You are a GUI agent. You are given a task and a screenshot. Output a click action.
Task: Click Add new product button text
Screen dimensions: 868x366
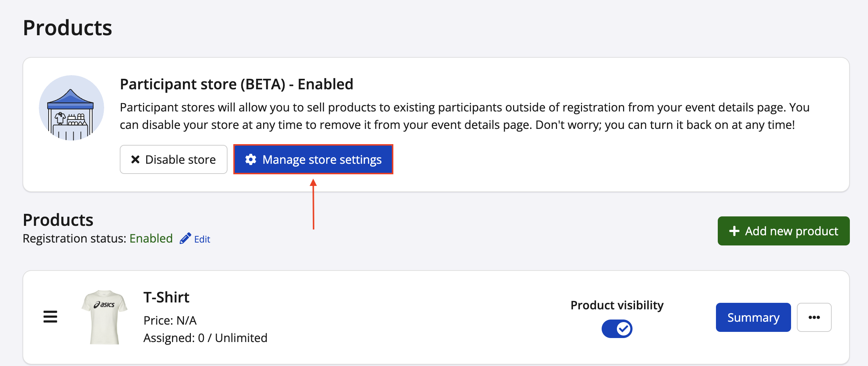[x=791, y=231]
